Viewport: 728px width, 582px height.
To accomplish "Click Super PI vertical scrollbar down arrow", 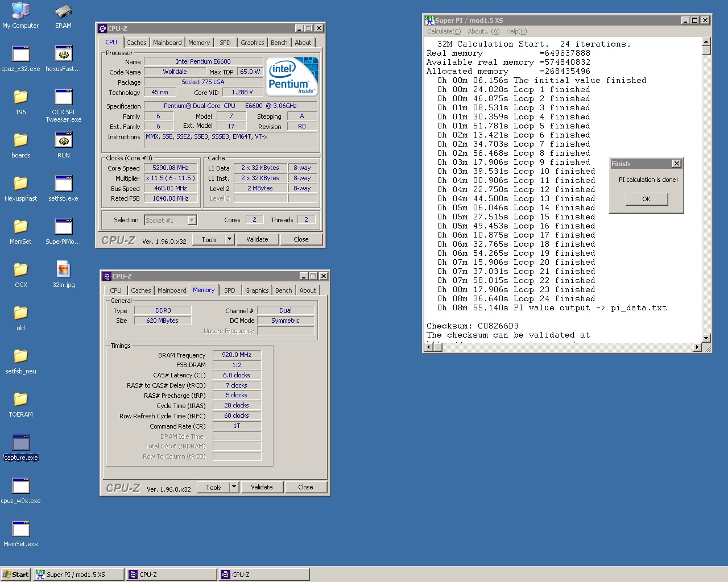I will coord(706,338).
